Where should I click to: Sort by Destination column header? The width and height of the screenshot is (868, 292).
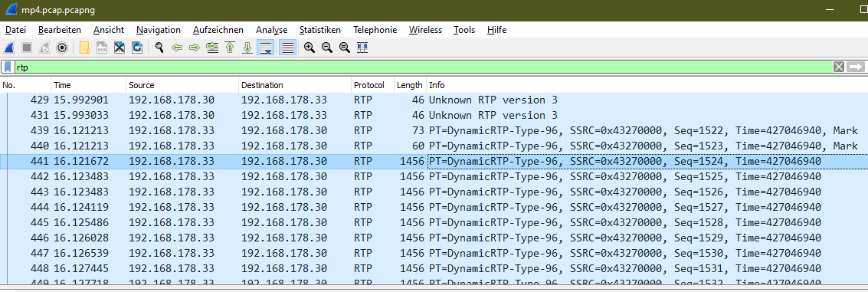click(295, 85)
